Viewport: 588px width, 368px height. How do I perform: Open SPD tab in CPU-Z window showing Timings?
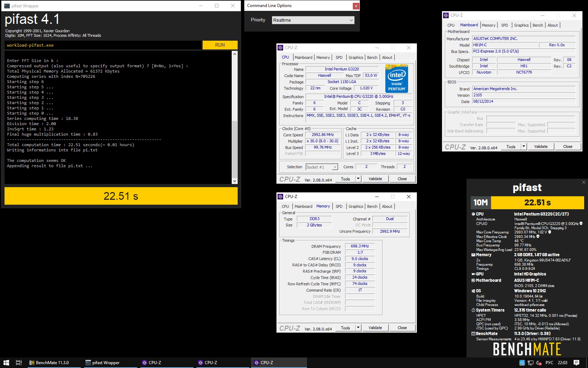click(339, 206)
